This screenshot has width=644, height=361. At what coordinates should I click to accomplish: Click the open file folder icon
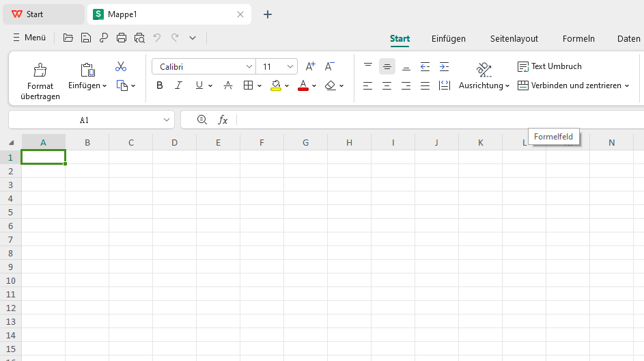pyautogui.click(x=68, y=38)
